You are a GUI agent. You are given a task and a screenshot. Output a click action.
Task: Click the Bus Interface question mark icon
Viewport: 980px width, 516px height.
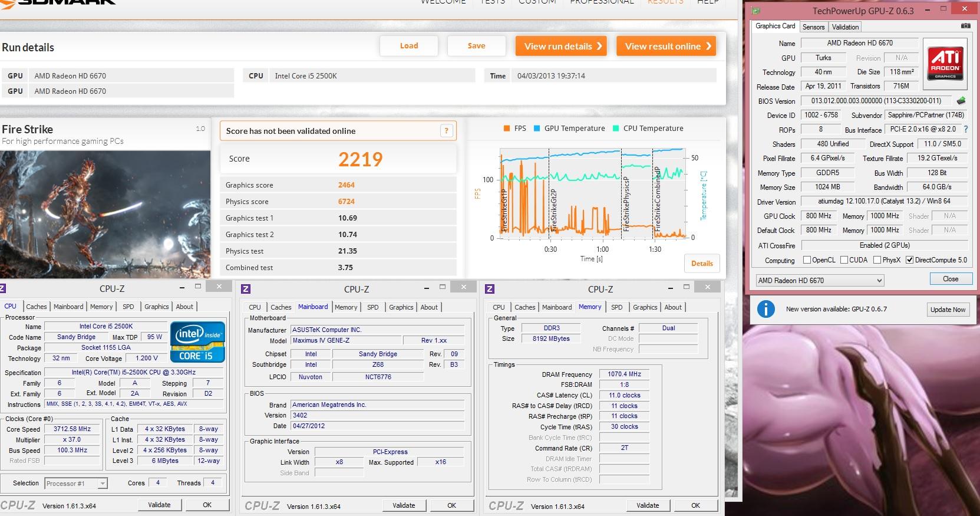click(x=966, y=129)
